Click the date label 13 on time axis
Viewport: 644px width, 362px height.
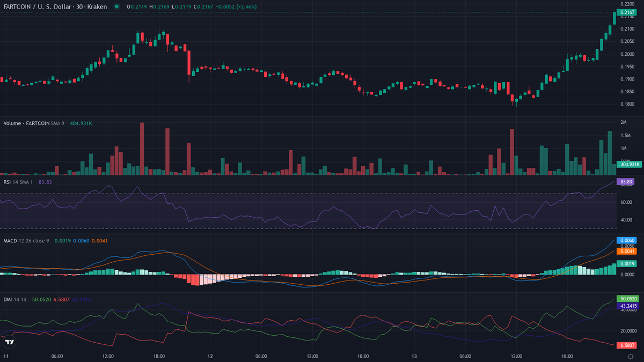click(414, 356)
